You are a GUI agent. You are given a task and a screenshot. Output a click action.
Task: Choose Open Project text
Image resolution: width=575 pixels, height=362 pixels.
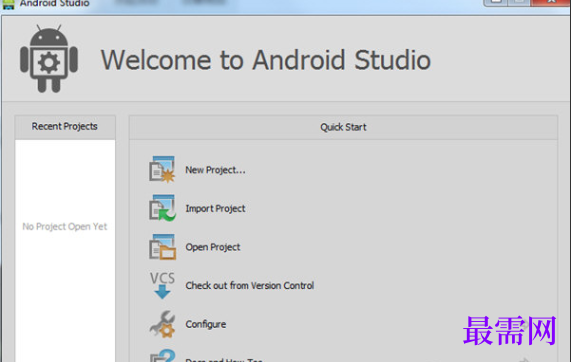(213, 247)
